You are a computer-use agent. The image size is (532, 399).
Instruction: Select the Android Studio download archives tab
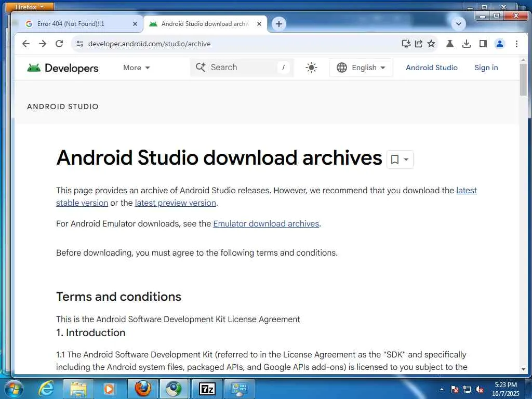coord(205,24)
